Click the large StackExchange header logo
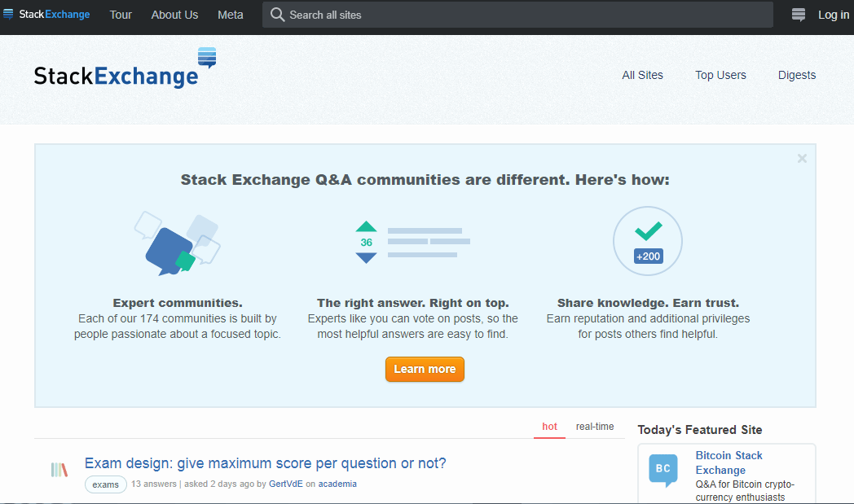The image size is (854, 504). (125, 68)
